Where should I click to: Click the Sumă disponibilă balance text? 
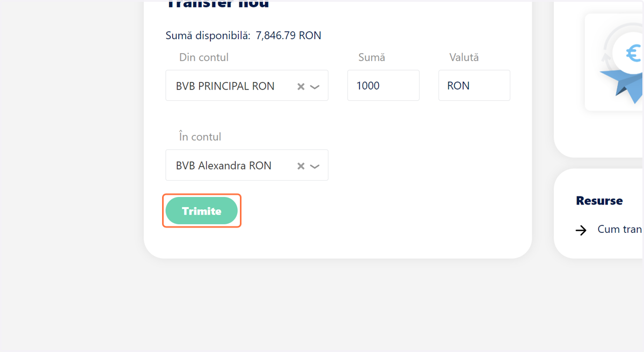tap(244, 36)
